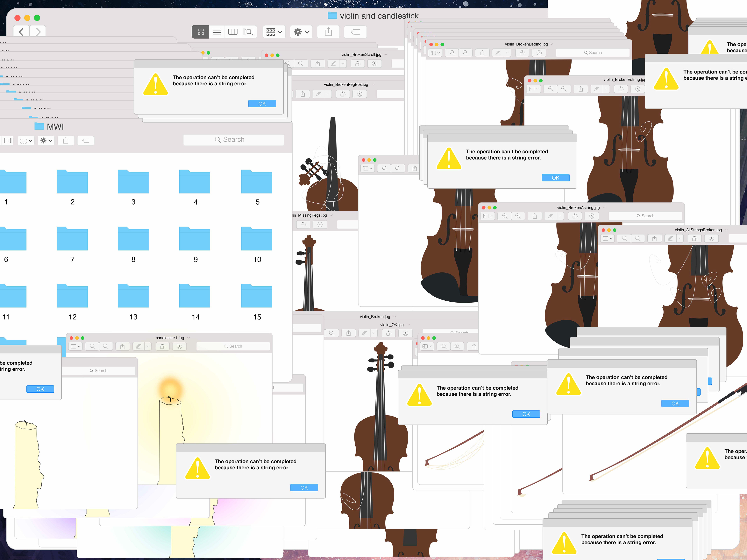Image resolution: width=747 pixels, height=560 pixels.
Task: Open folder 7 in MWI window
Action: pyautogui.click(x=72, y=239)
